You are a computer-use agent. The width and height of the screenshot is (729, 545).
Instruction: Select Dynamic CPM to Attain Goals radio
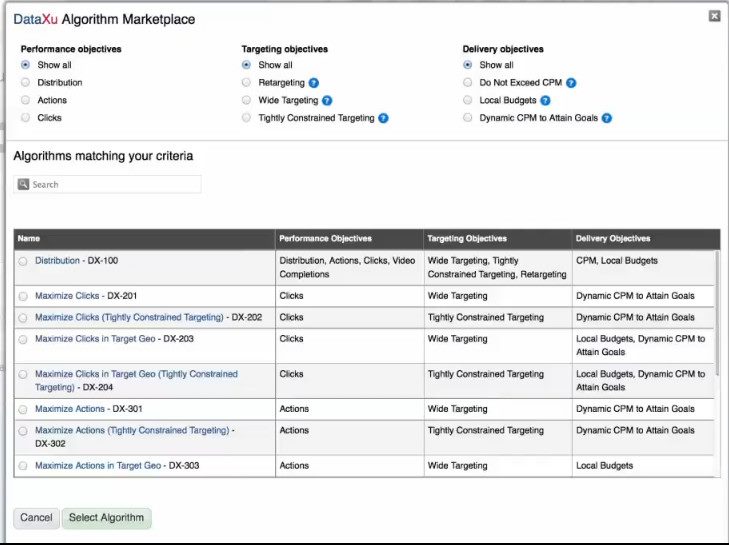[x=468, y=118]
